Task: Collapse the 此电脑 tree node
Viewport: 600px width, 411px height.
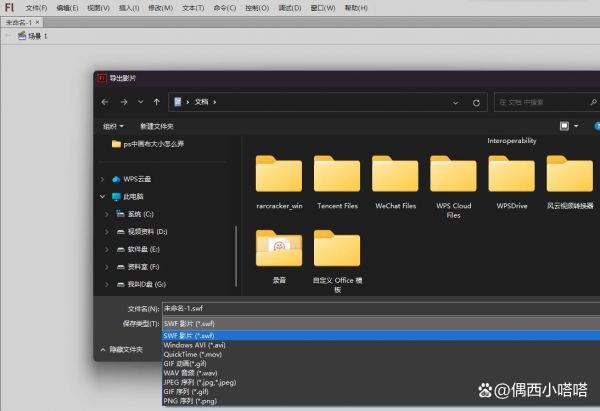Action: pos(103,197)
